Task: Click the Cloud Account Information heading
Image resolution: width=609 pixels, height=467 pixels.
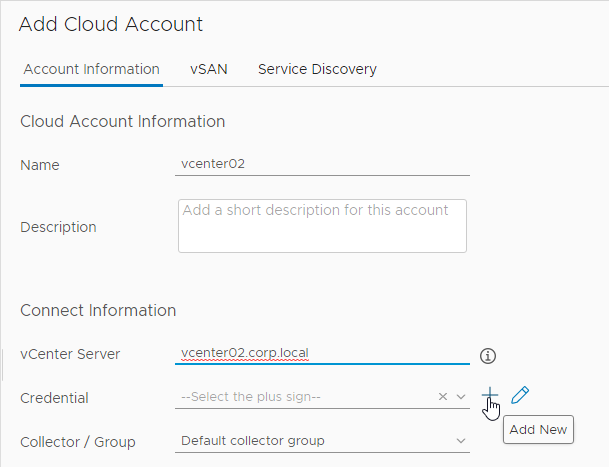Action: (123, 122)
